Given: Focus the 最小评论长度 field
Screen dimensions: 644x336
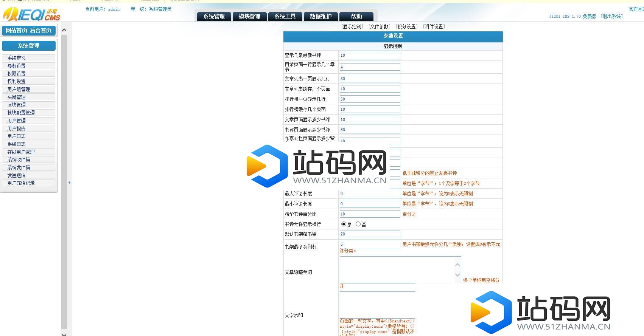Looking at the screenshot, I should [x=370, y=204].
